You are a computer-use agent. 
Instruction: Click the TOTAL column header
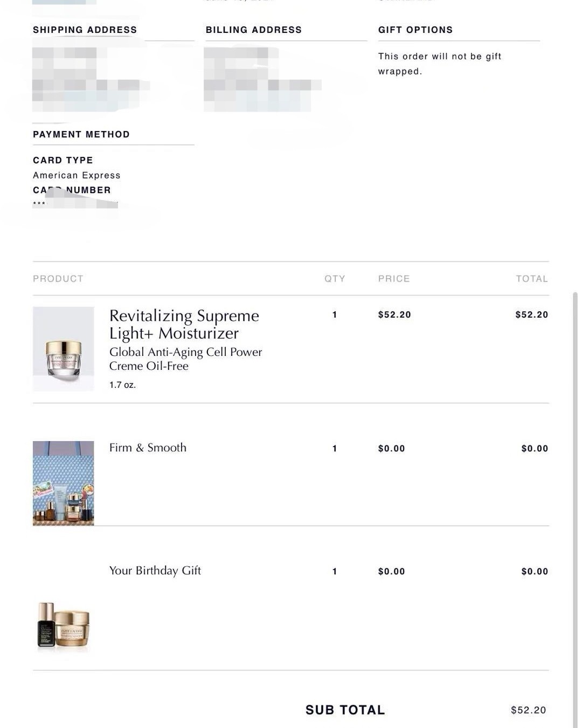[x=531, y=279]
